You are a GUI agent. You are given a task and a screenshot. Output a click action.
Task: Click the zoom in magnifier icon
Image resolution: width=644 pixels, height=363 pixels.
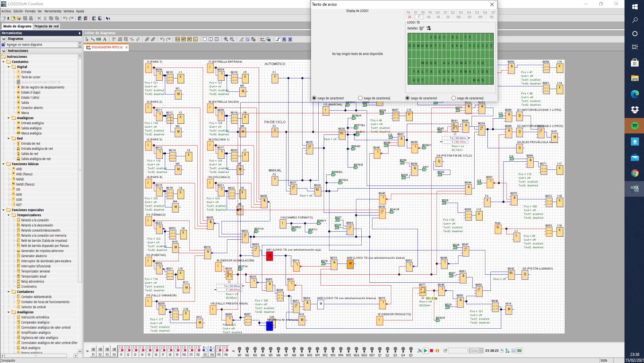[226, 39]
